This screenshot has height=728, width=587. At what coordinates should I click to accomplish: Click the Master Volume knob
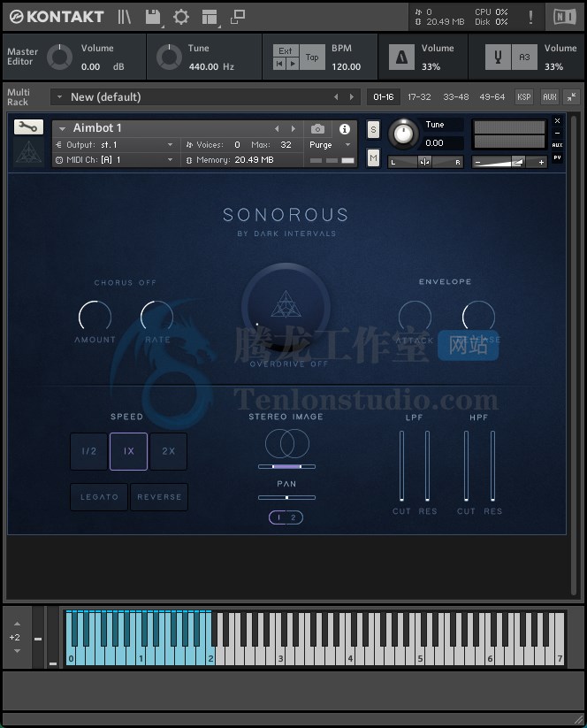[x=59, y=57]
